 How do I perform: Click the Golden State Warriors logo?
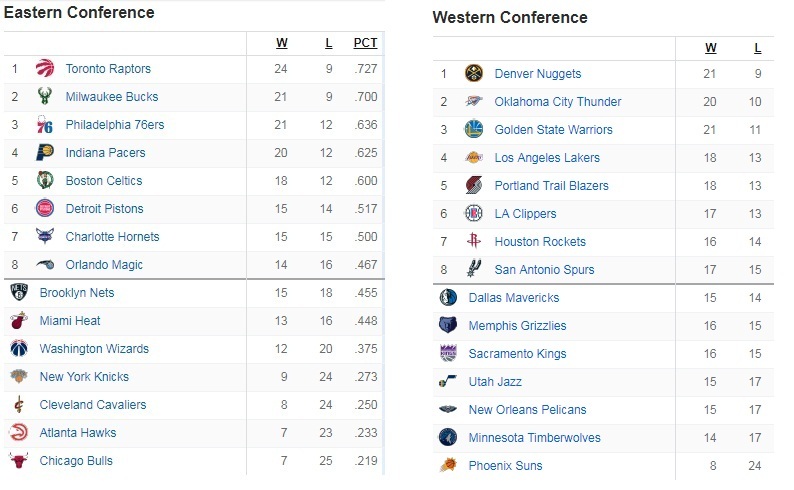coord(474,129)
